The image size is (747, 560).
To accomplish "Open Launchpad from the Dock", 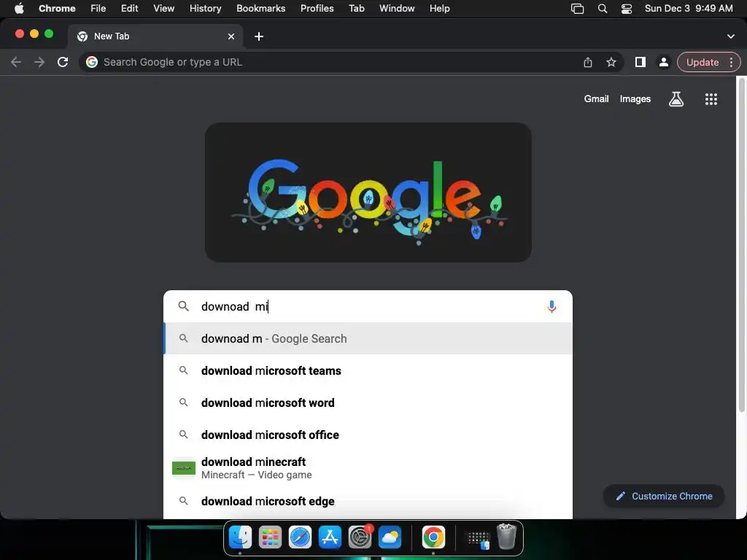I will [270, 537].
